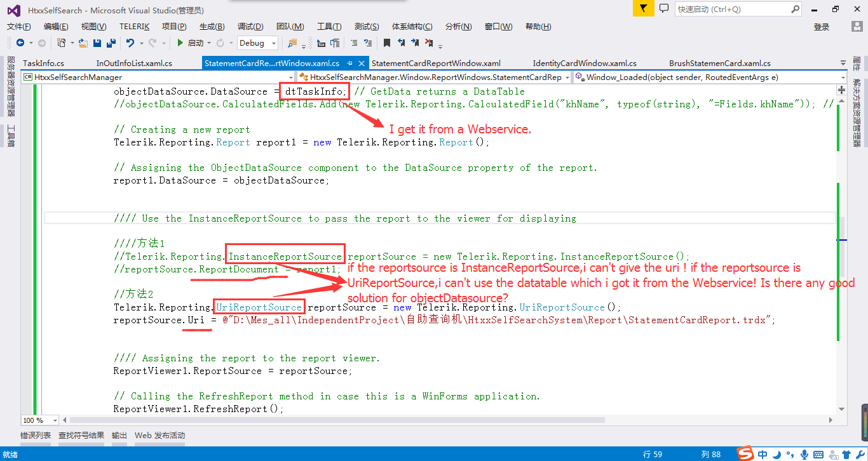Switch to the StatementCardReportWindow.xaml tab
This screenshot has height=461, width=868.
tap(436, 63)
